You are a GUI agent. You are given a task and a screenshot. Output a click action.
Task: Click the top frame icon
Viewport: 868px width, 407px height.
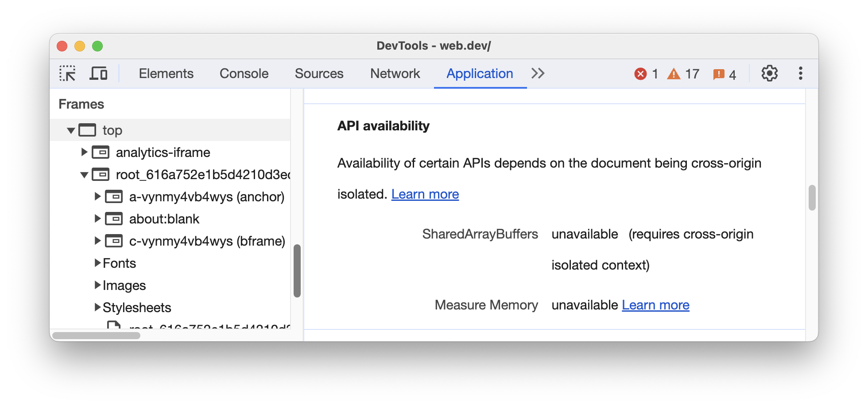click(87, 130)
